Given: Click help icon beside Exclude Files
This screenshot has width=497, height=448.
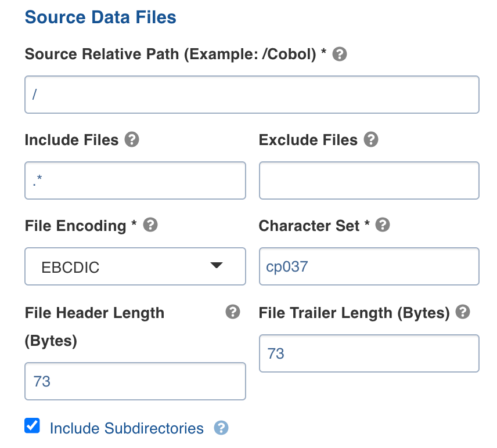Looking at the screenshot, I should coord(371,140).
